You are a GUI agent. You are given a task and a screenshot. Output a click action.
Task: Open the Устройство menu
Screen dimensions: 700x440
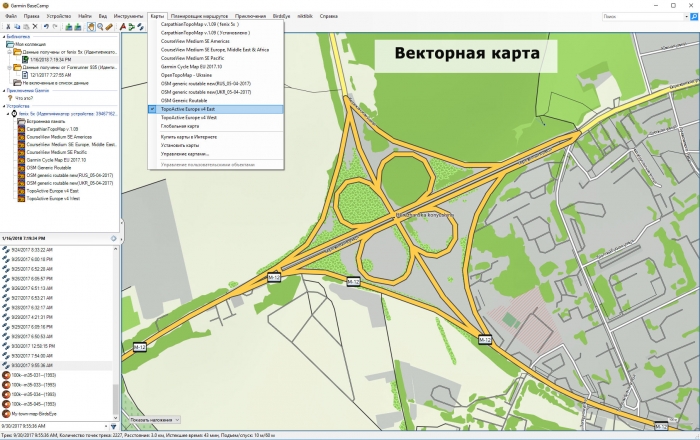point(59,16)
